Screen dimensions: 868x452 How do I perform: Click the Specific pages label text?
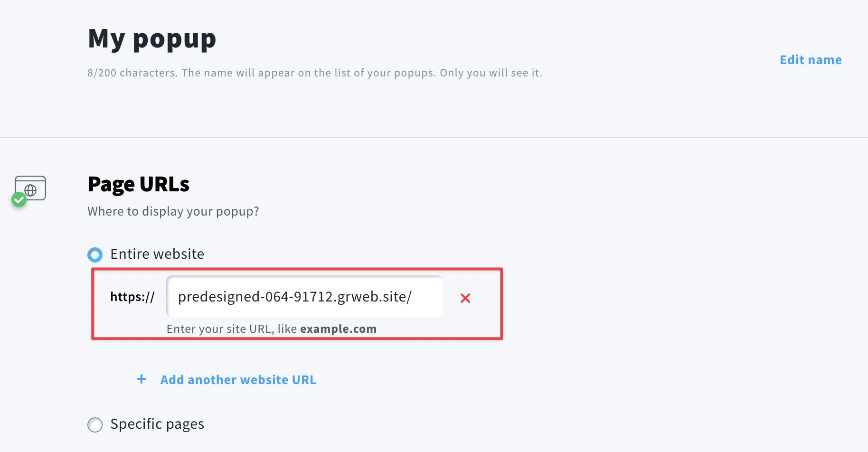click(157, 424)
